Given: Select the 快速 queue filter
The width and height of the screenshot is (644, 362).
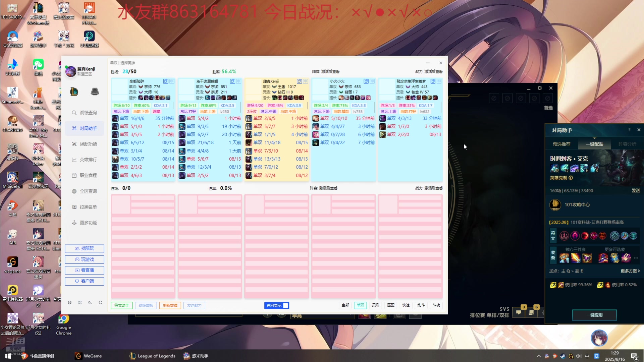Looking at the screenshot, I should point(406,305).
